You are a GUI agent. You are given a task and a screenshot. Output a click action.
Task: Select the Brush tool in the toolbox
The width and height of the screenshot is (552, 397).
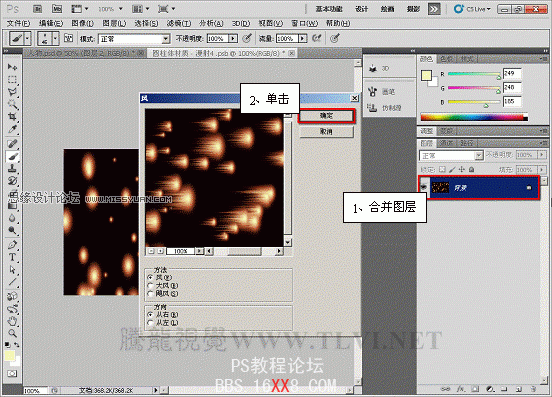(12, 156)
